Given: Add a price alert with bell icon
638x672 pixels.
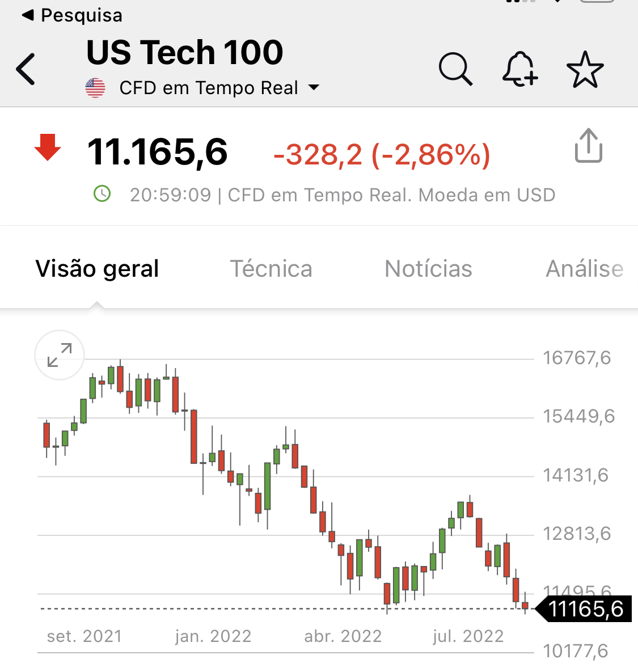Looking at the screenshot, I should tap(519, 69).
